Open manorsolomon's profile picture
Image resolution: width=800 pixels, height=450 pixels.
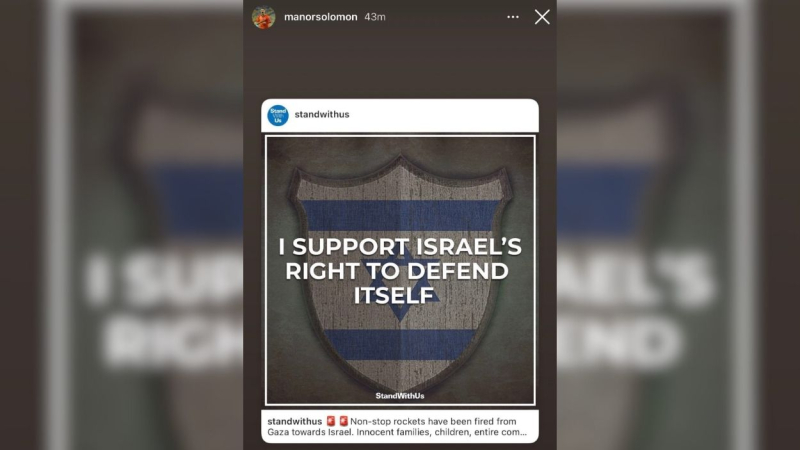[x=263, y=17]
